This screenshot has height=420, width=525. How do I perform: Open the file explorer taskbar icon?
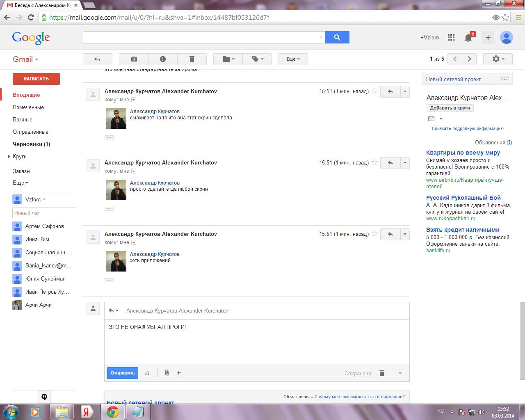(x=62, y=412)
